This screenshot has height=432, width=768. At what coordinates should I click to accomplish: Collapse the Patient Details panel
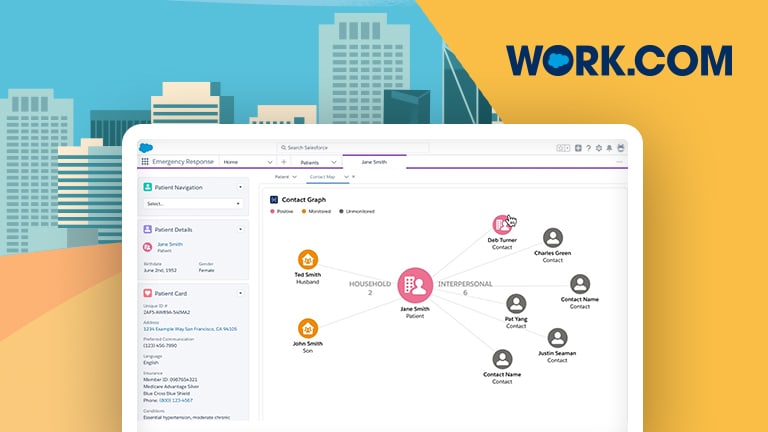click(x=240, y=229)
